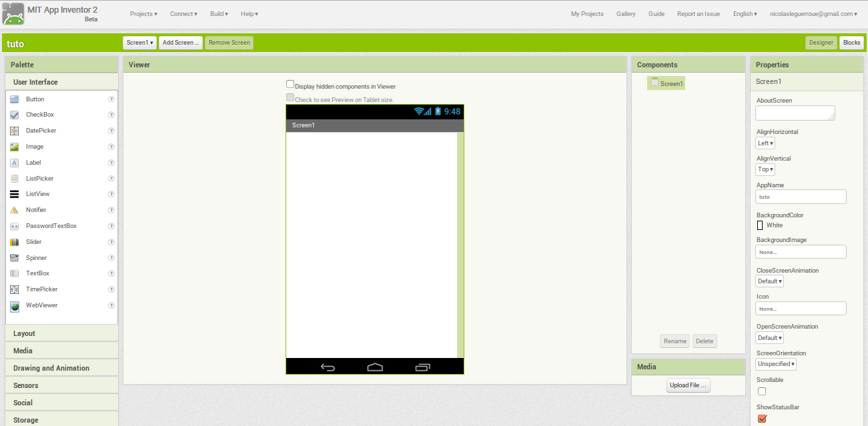868x426 pixels.
Task: Open help for Label component
Action: coord(111,163)
